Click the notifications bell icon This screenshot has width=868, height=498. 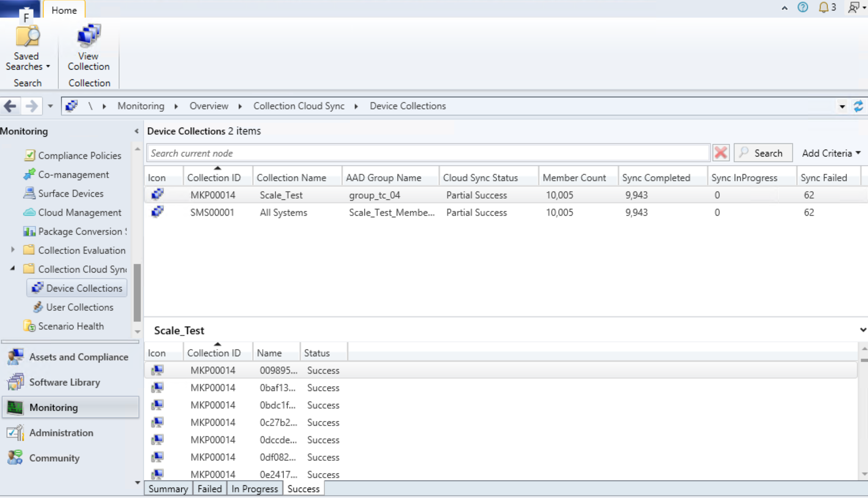[824, 8]
